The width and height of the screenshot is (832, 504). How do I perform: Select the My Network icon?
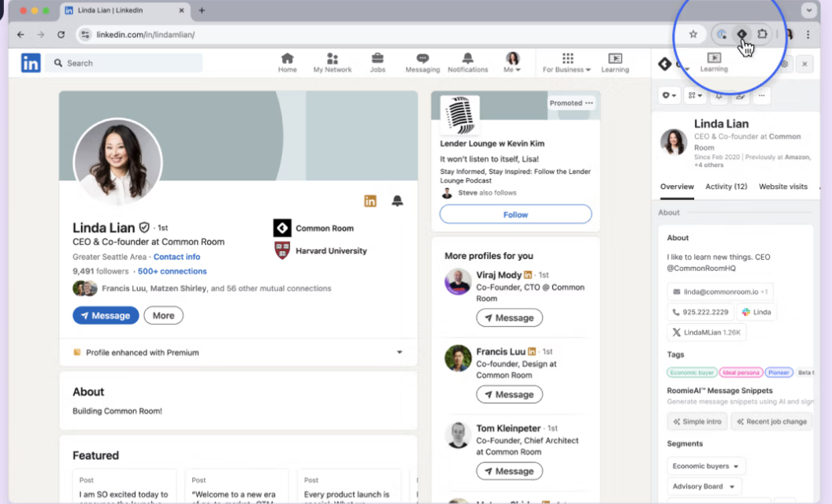click(332, 61)
